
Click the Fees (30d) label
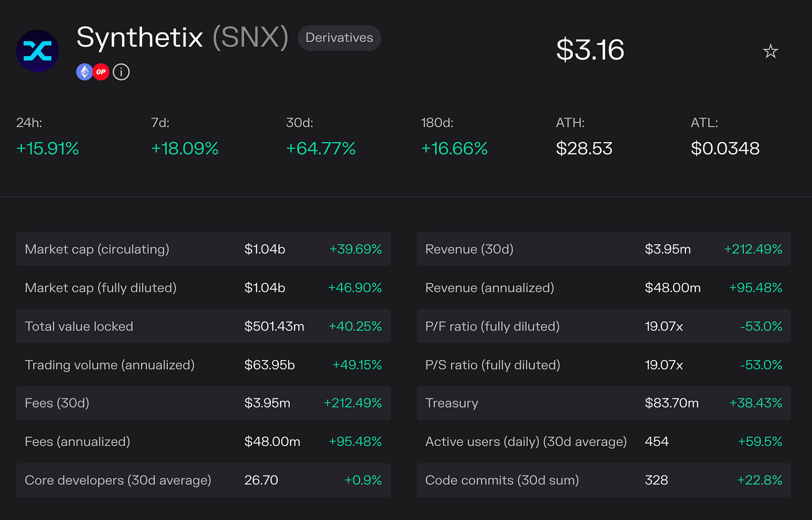[x=57, y=403]
